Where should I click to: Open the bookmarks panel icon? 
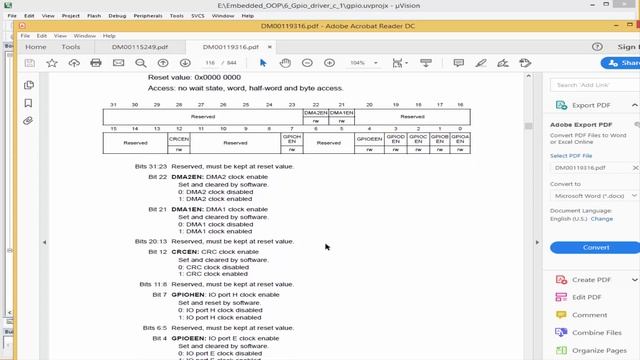point(28,103)
